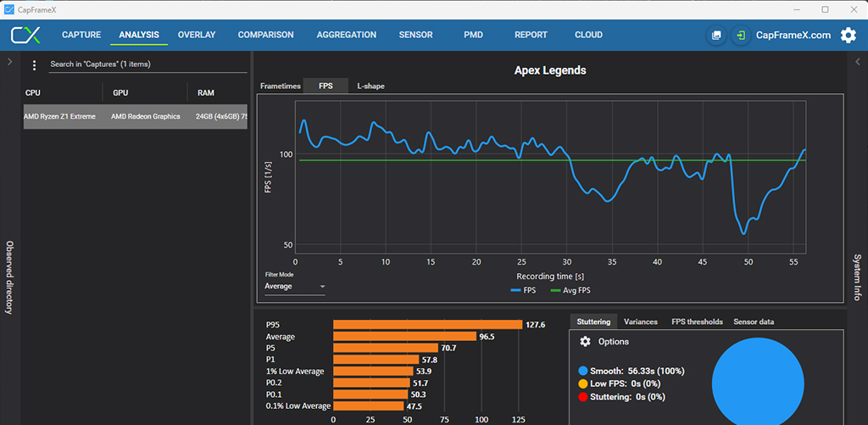Click the green login icon
Screen dimensions: 868x425
[740, 36]
